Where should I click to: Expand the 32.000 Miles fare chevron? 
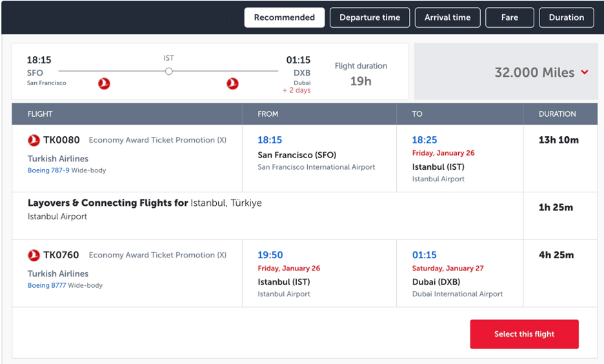pyautogui.click(x=585, y=72)
